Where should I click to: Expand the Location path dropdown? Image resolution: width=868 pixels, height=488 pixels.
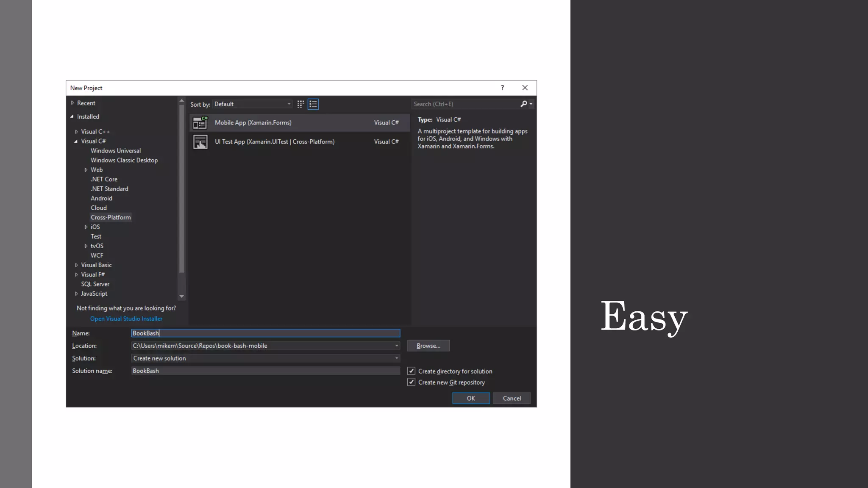pyautogui.click(x=397, y=346)
